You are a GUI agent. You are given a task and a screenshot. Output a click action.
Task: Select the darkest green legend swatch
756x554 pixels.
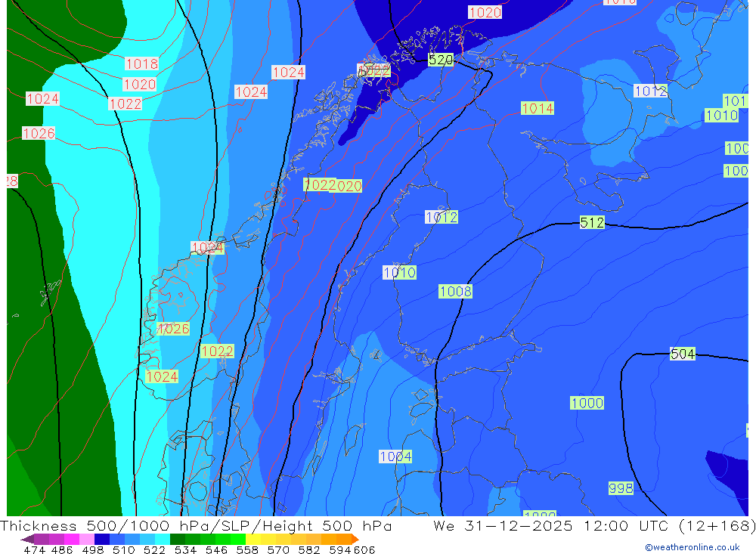click(178, 539)
